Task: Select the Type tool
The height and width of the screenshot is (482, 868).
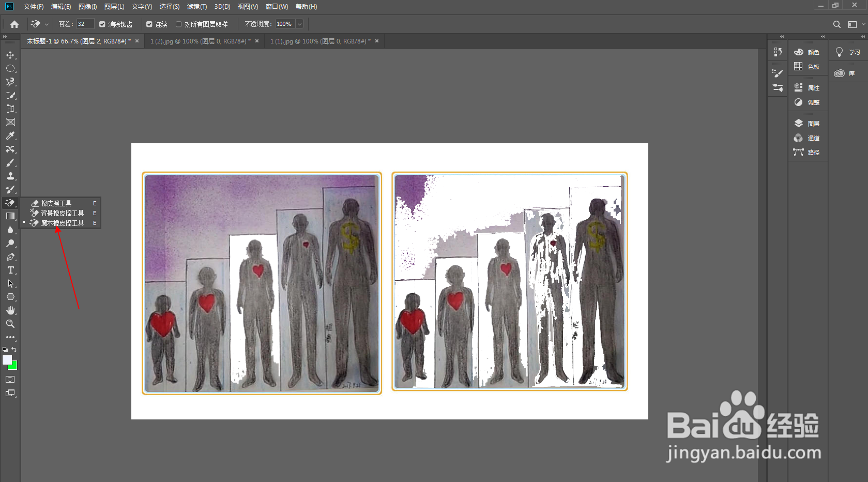Action: (x=10, y=270)
